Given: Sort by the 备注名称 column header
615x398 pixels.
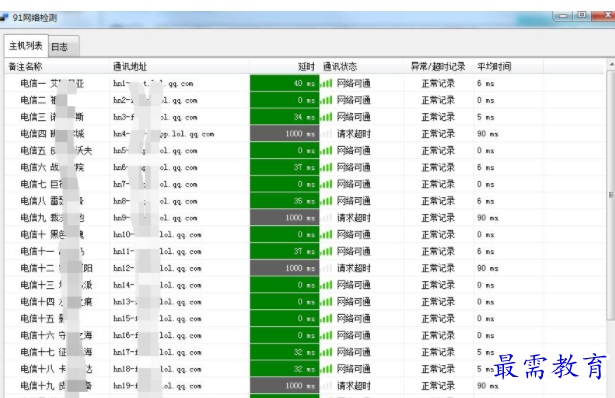Looking at the screenshot, I should click(x=57, y=67).
